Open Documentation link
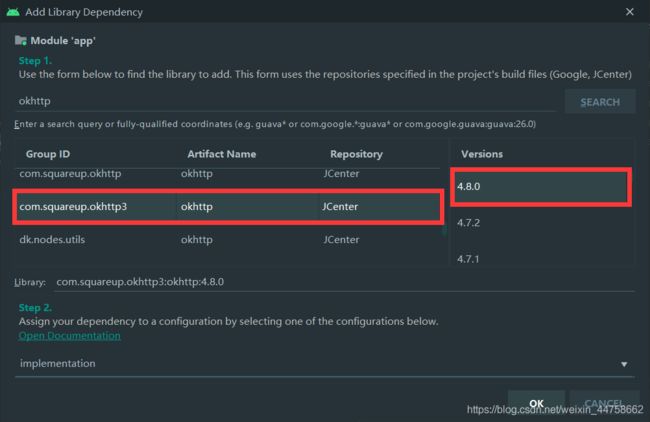The width and height of the screenshot is (650, 422). (x=70, y=336)
